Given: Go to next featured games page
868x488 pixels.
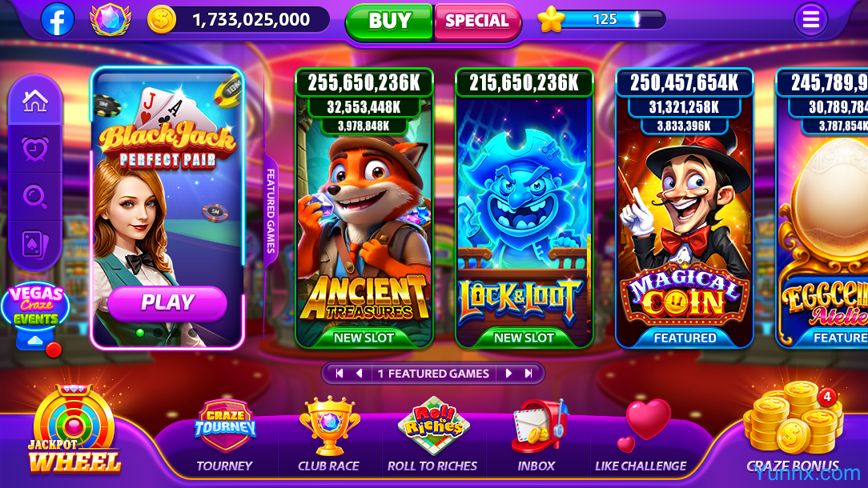Looking at the screenshot, I should pyautogui.click(x=508, y=374).
